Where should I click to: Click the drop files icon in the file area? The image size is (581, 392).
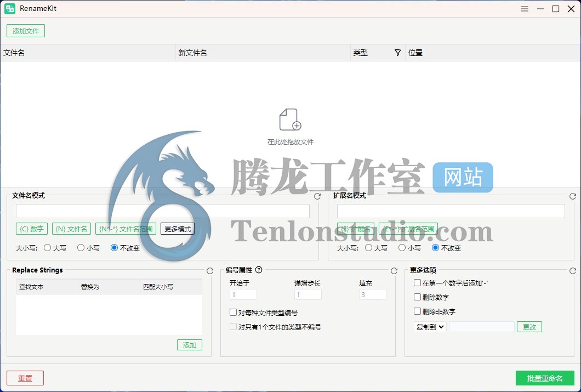click(290, 120)
